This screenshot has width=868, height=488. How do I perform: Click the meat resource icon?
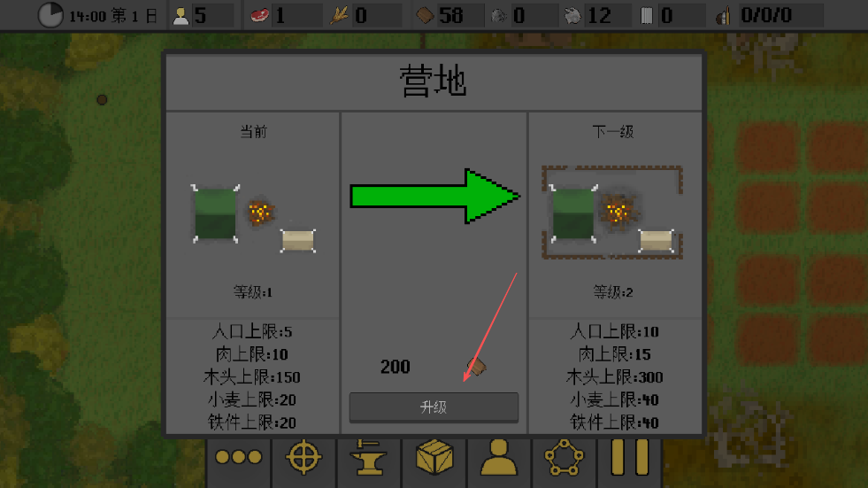tap(259, 15)
